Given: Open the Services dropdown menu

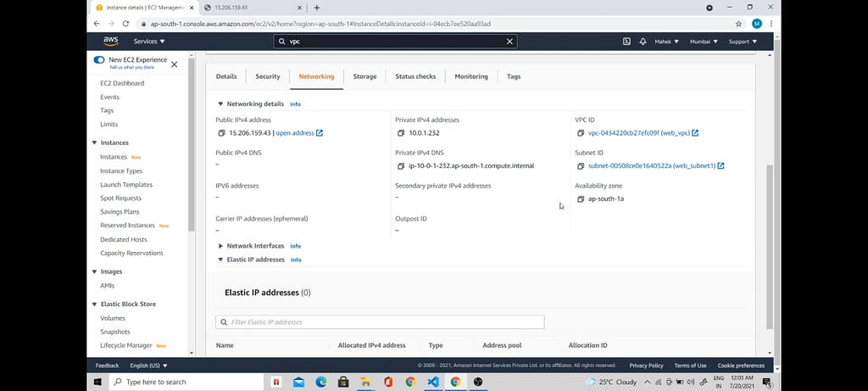Looking at the screenshot, I should 149,42.
